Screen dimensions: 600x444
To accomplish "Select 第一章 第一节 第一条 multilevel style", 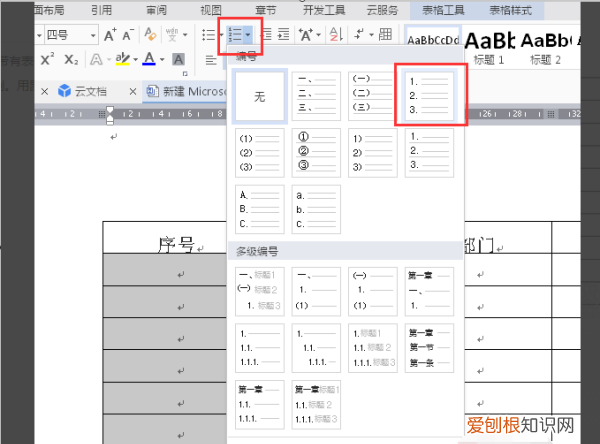I will tap(429, 348).
